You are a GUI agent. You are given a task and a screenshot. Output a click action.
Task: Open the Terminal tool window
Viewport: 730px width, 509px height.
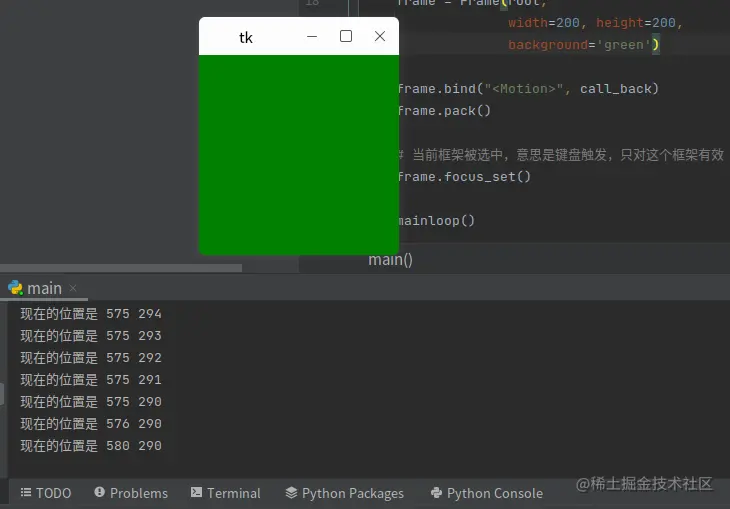226,493
